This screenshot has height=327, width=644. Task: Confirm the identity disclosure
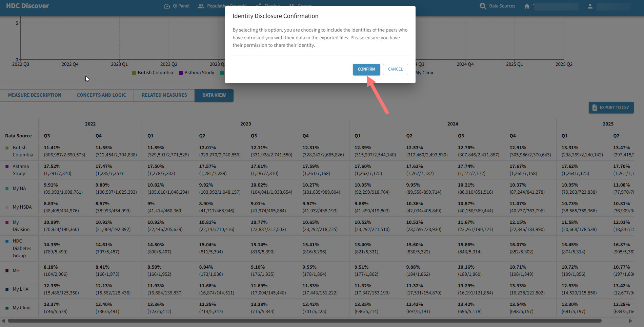(366, 69)
